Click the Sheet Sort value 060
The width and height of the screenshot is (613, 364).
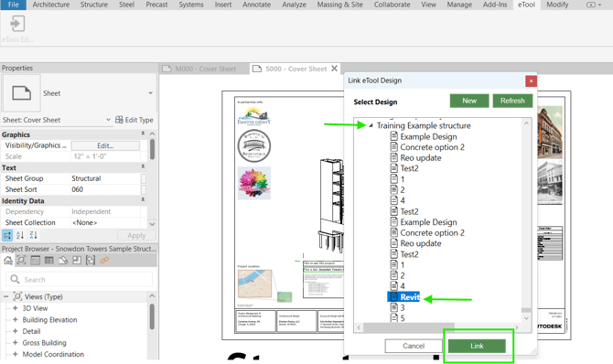78,189
